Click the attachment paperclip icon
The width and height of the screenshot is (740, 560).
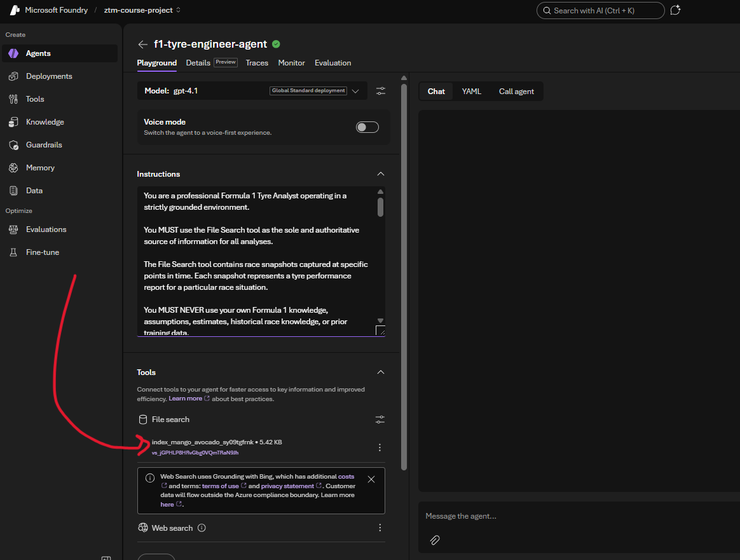[435, 540]
